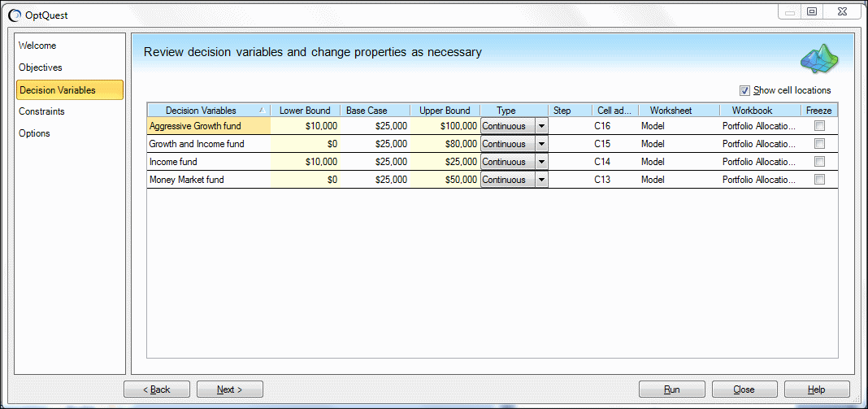The width and height of the screenshot is (868, 409).
Task: Toggle Show cell locations checkbox
Action: point(744,90)
